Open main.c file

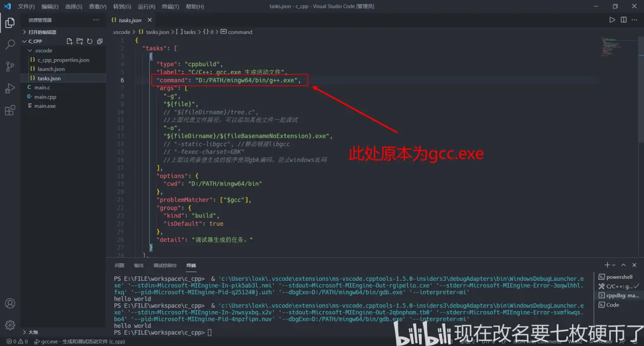coord(63,88)
